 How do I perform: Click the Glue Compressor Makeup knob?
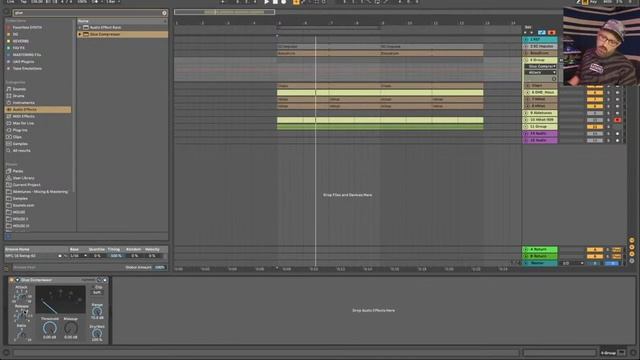pos(71,328)
